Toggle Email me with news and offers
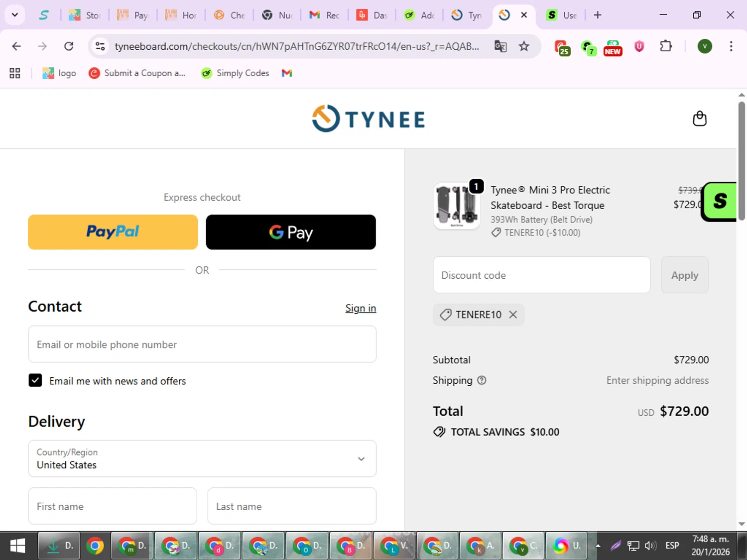Image resolution: width=747 pixels, height=560 pixels. click(35, 380)
